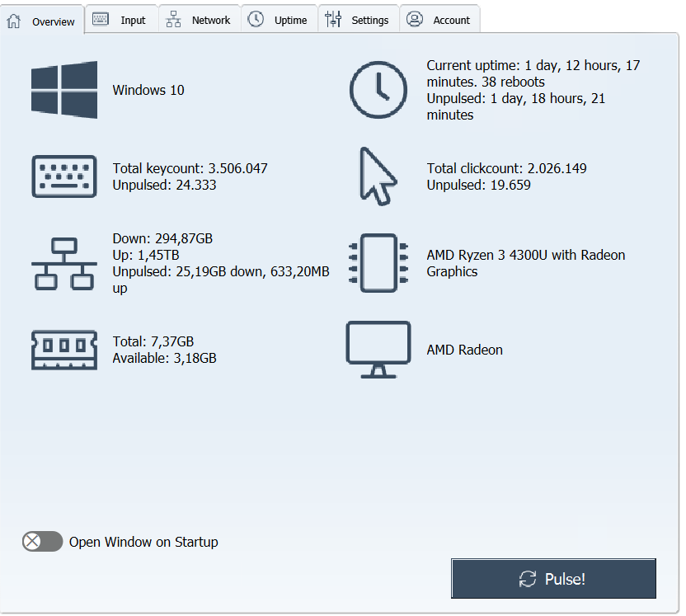Image resolution: width=686 pixels, height=616 pixels.
Task: Click the network bandwidth icon
Action: pos(64,264)
